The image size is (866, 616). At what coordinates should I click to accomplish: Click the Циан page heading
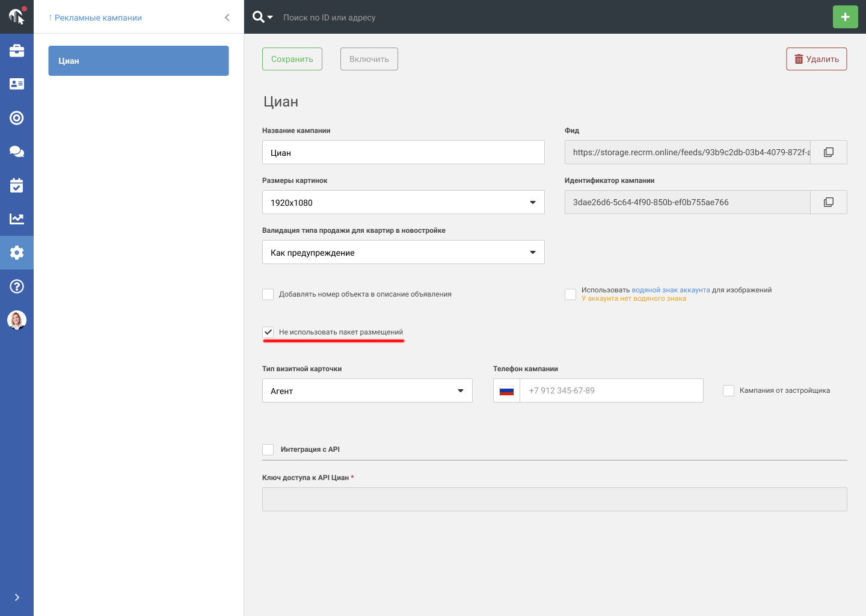point(281,102)
